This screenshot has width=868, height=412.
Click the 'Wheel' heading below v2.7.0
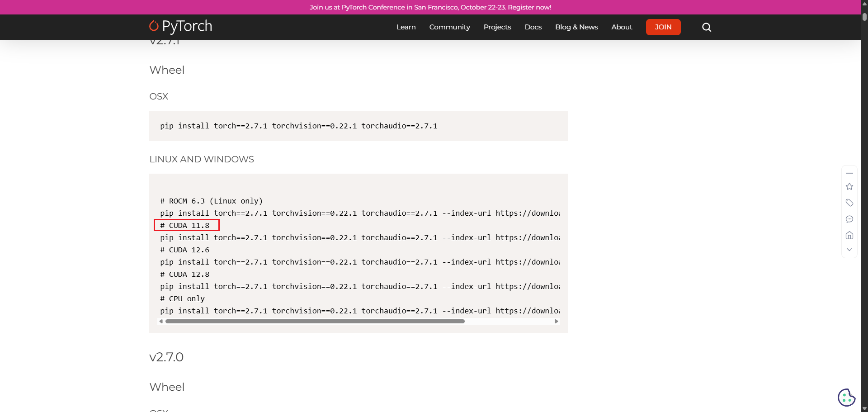point(167,387)
